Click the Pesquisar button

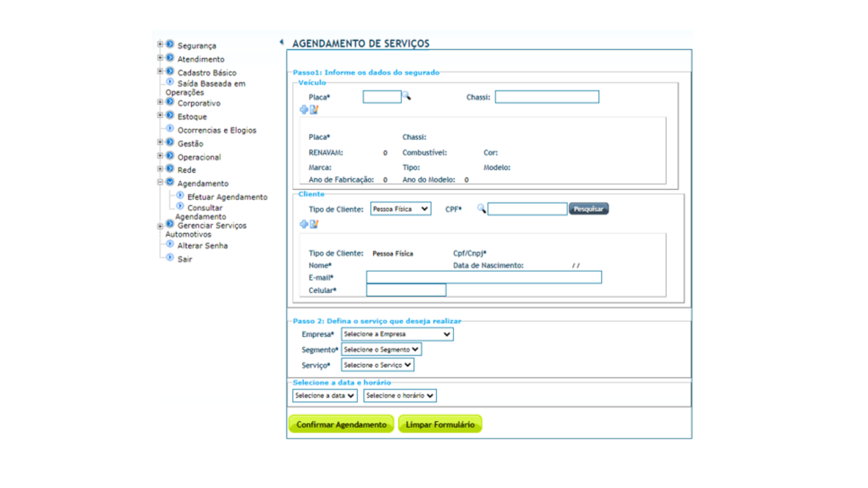coord(589,209)
